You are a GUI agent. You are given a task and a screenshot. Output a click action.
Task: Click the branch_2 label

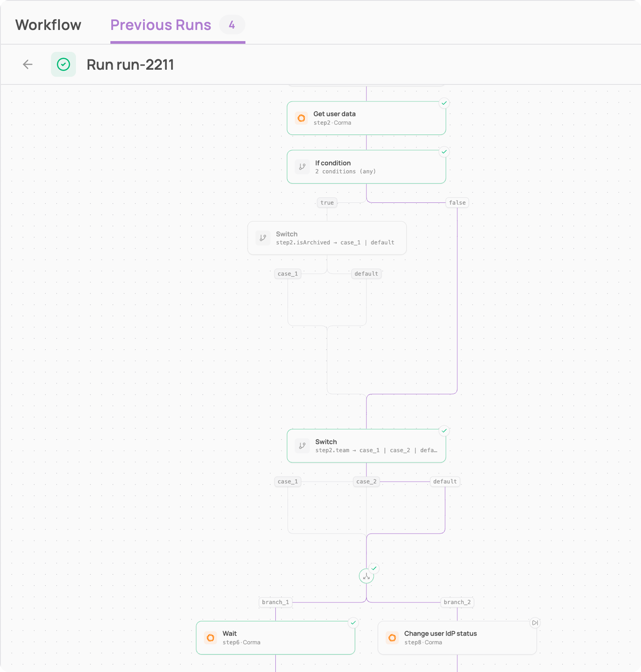[x=457, y=602]
